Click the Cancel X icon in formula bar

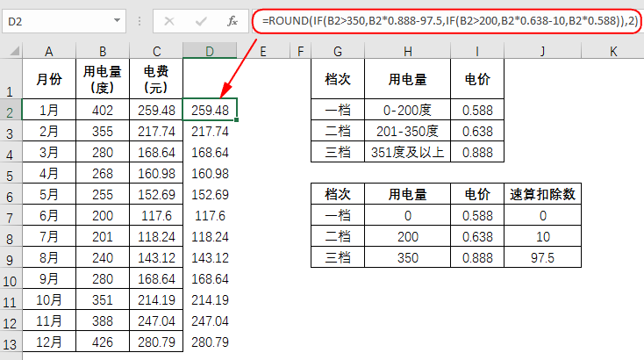point(168,20)
